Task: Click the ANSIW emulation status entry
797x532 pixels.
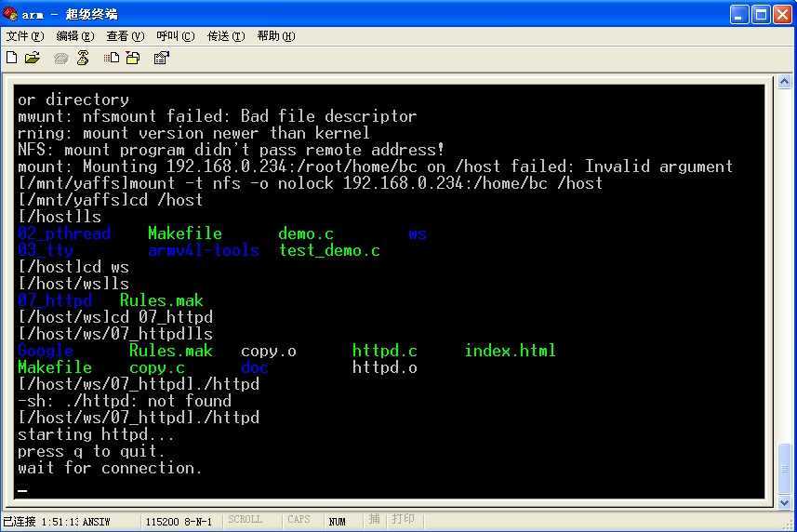Action: (x=96, y=522)
